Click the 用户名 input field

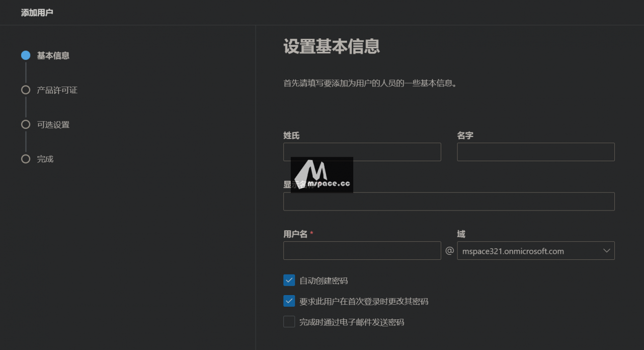click(x=362, y=250)
